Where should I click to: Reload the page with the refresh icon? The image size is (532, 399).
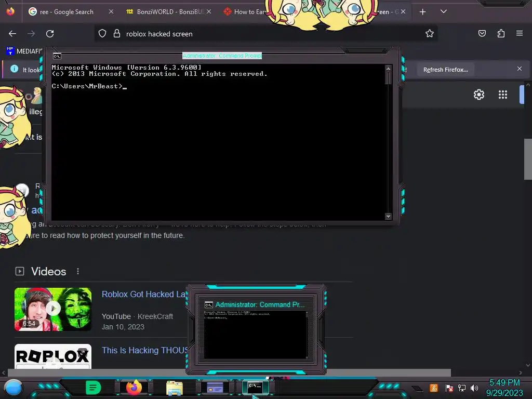[50, 34]
